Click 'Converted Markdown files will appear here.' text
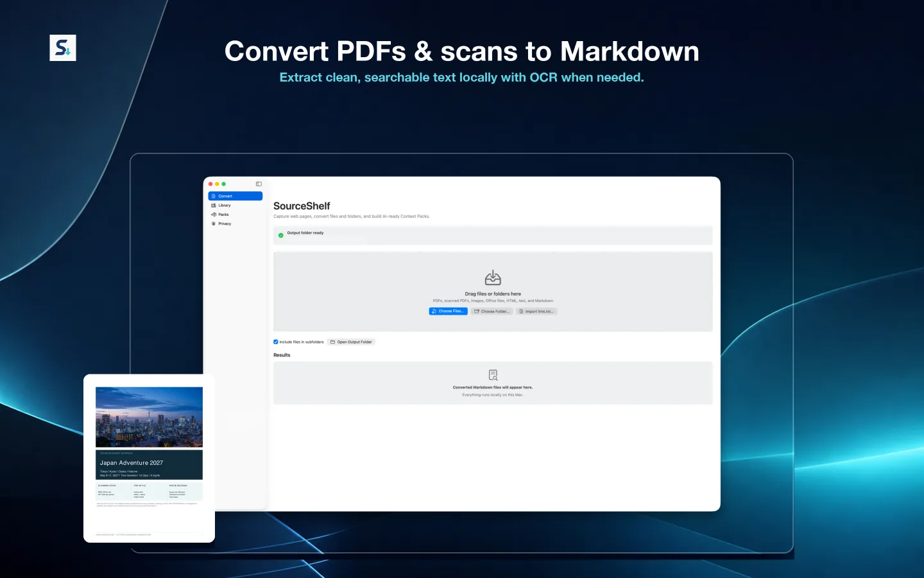This screenshot has height=578, width=924. (x=493, y=387)
